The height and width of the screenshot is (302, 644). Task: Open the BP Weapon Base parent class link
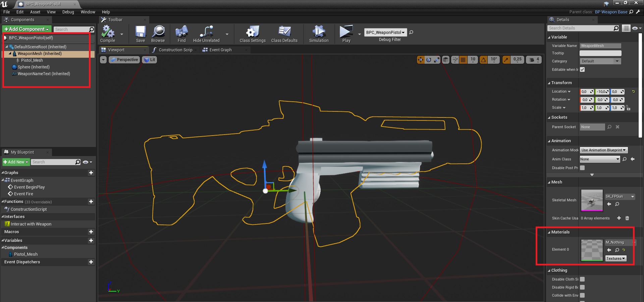point(611,12)
